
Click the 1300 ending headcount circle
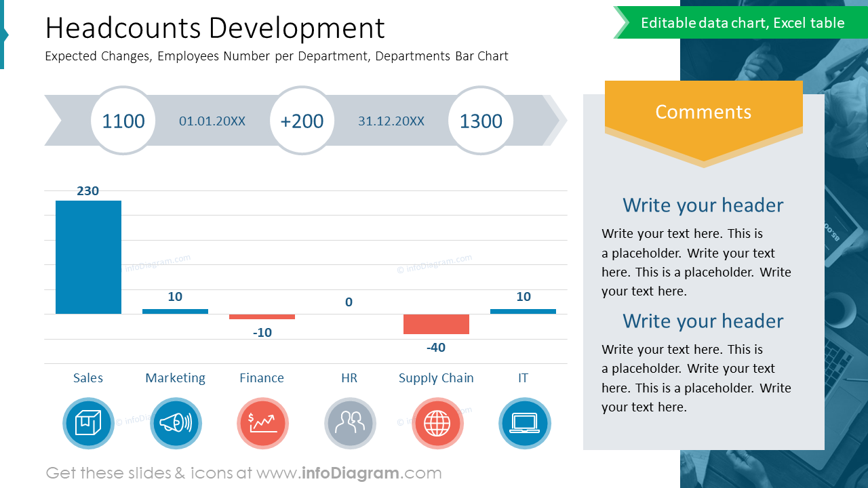(x=481, y=121)
